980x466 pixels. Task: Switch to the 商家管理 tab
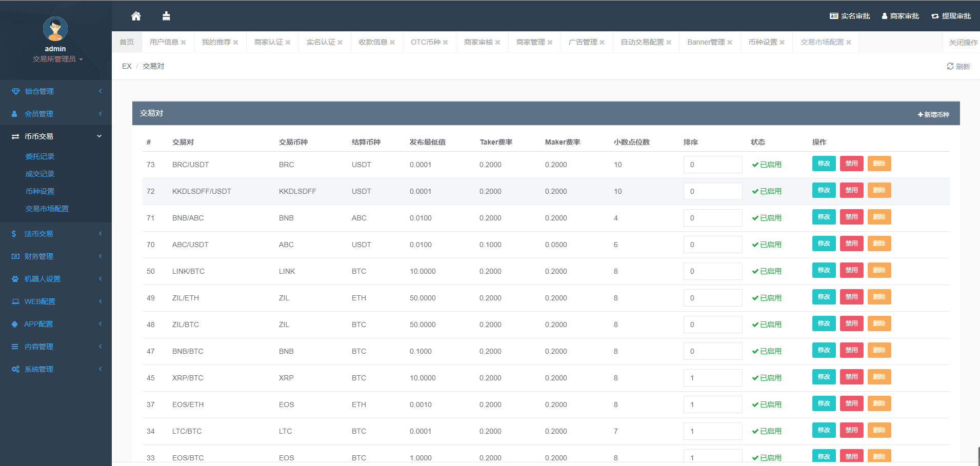[530, 42]
